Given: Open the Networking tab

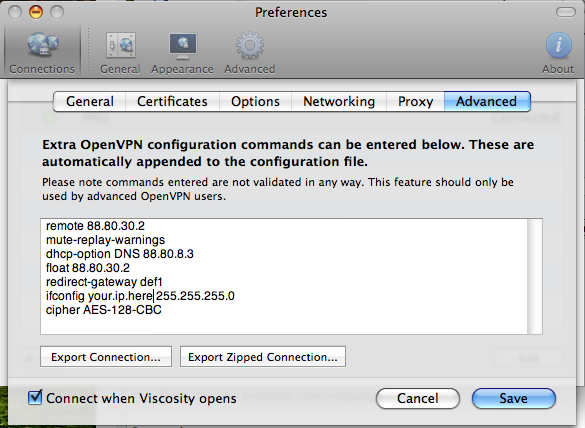Looking at the screenshot, I should (x=339, y=101).
